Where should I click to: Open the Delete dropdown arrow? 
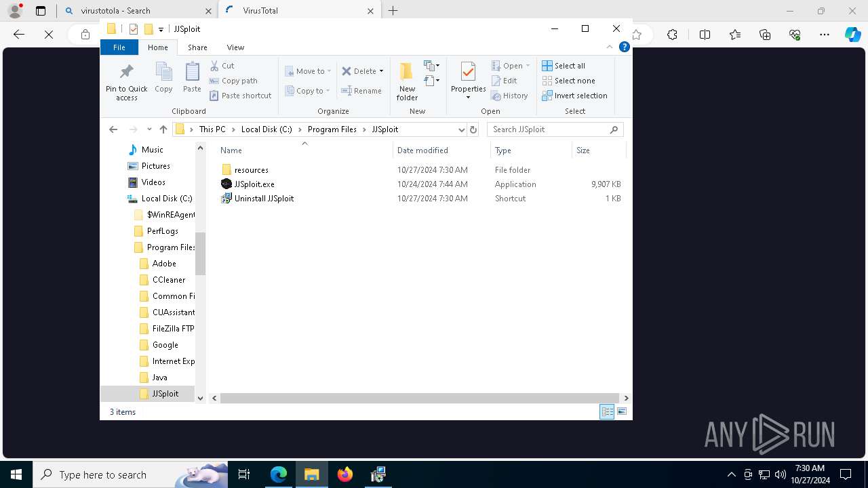381,71
